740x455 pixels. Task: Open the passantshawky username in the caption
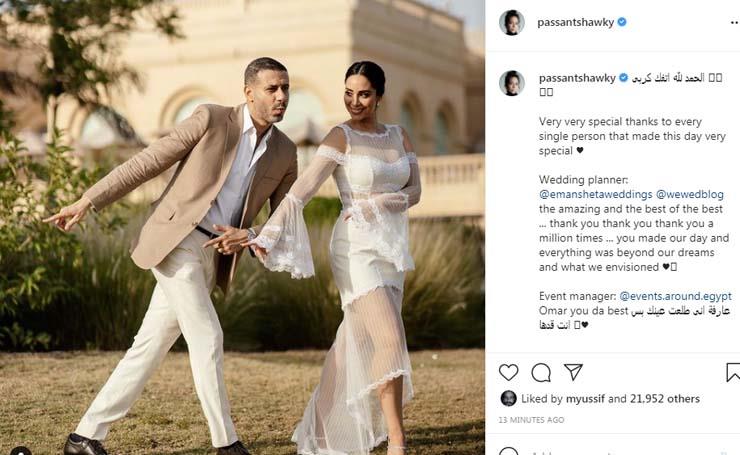point(577,78)
